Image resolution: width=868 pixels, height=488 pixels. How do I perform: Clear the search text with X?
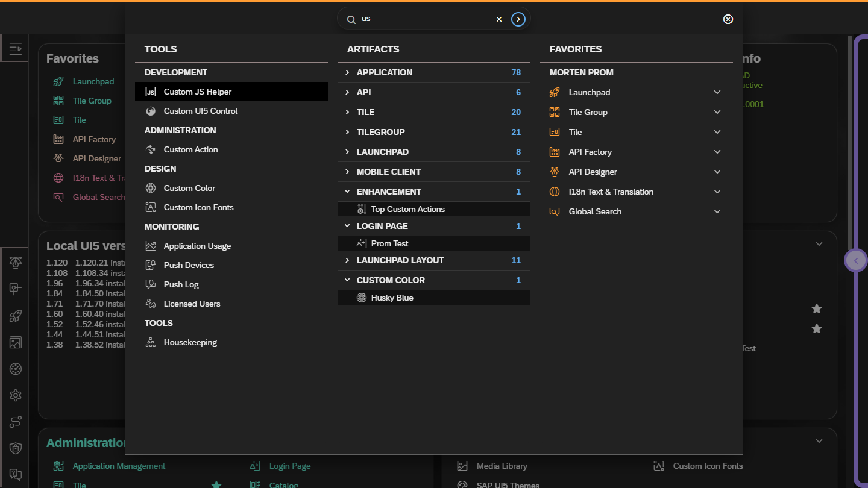tap(499, 19)
